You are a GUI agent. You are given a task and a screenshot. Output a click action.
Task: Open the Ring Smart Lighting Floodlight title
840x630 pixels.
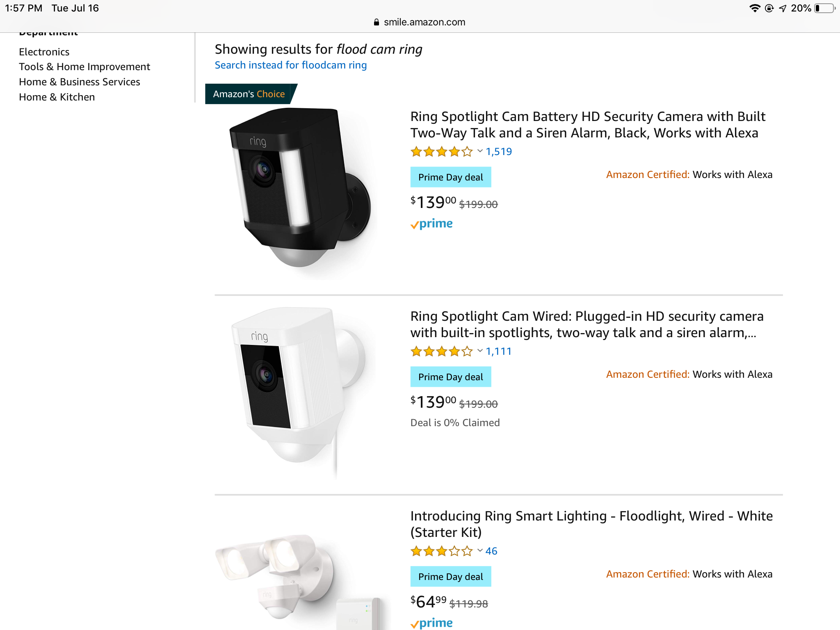[x=591, y=524]
